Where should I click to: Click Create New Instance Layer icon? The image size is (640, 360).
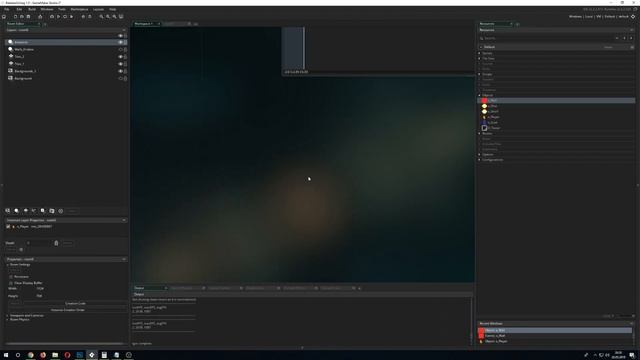(16, 211)
